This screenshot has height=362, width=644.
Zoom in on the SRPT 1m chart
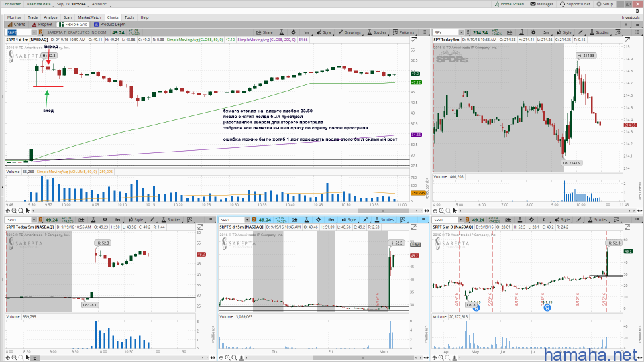14,210
